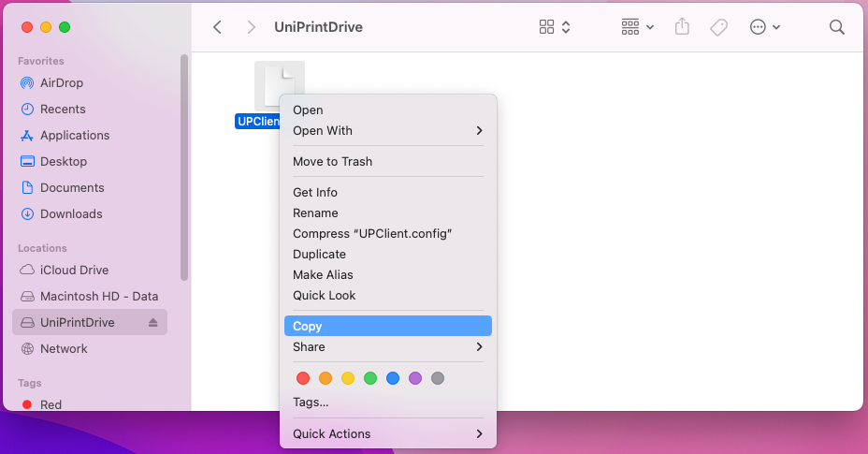Choose Copy from the context menu
This screenshot has width=868, height=454.
click(387, 326)
